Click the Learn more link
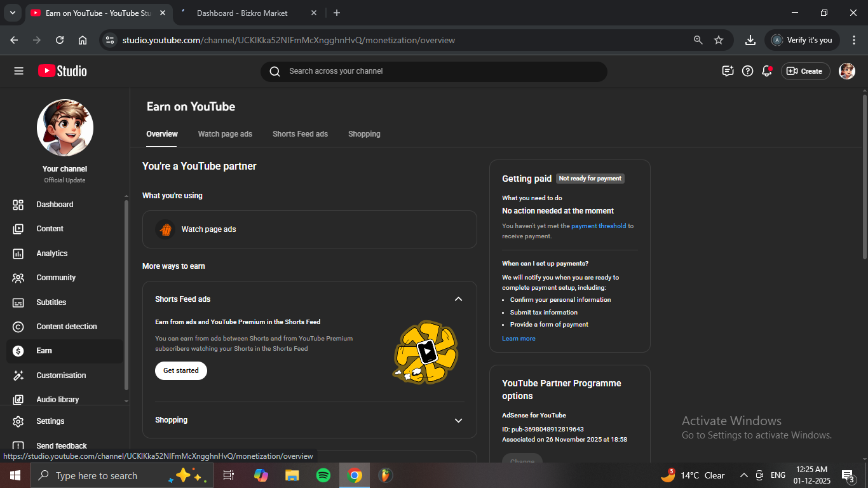The width and height of the screenshot is (868, 488). click(x=519, y=339)
